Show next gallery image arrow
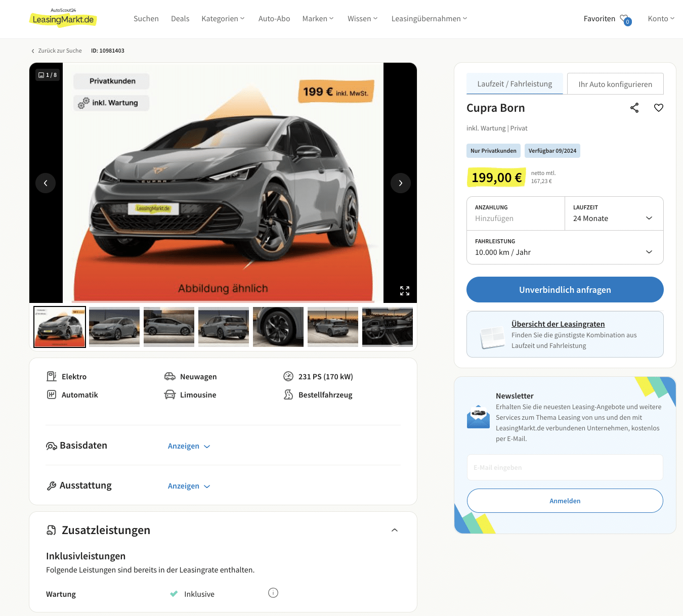This screenshot has width=683, height=616. (x=401, y=183)
